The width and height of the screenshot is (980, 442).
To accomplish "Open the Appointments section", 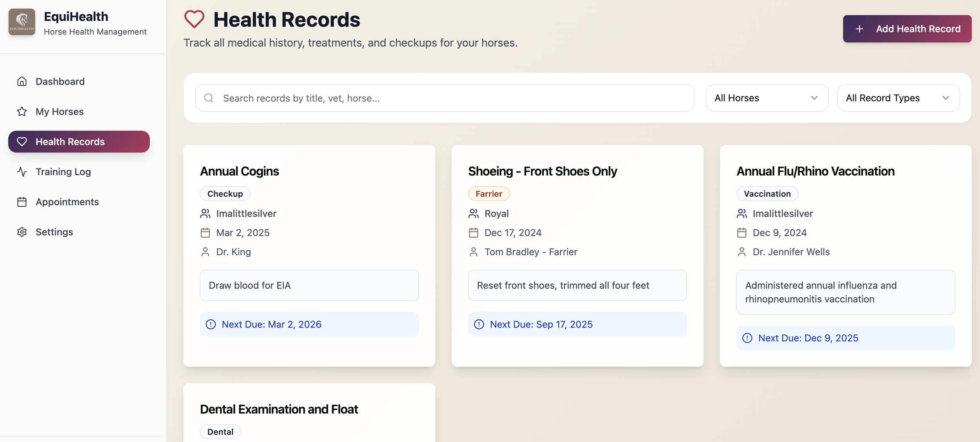I will pos(67,202).
